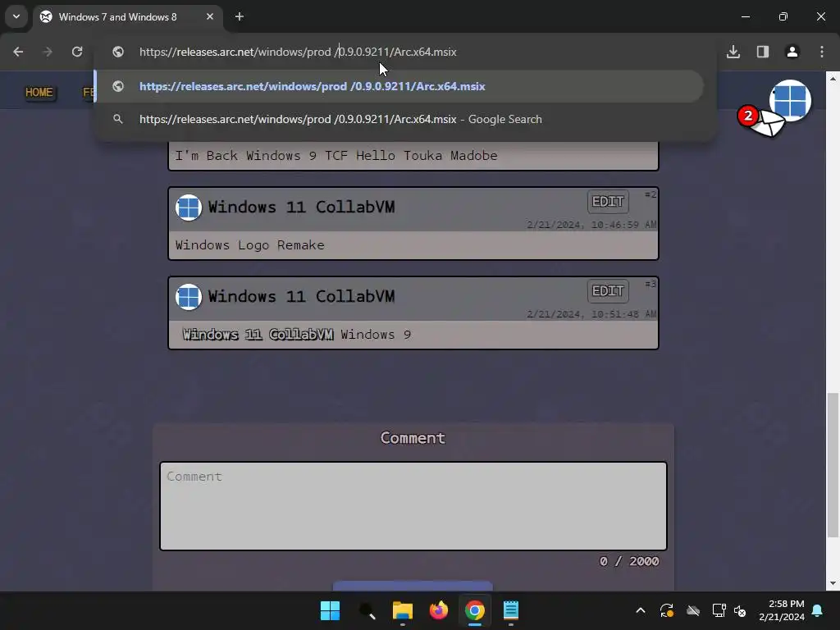Click the page vertical scrollbar thumb
This screenshot has height=630, width=840.
coord(833,465)
